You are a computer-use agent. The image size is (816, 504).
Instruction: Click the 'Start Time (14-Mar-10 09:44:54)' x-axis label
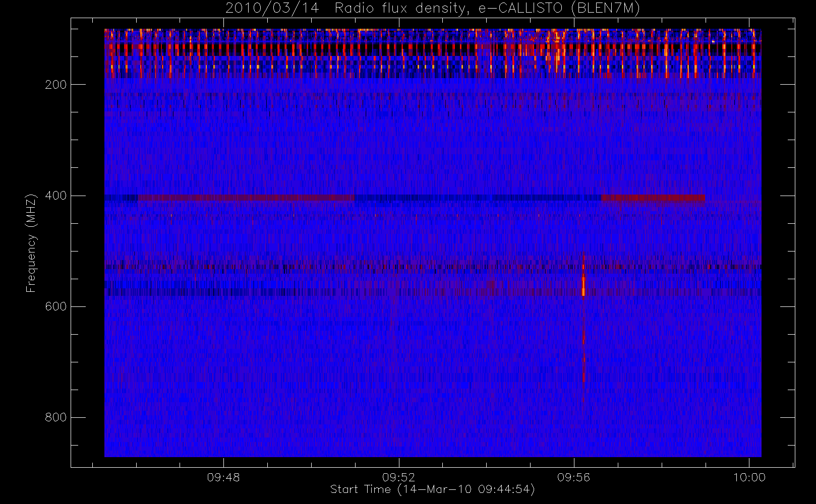tap(432, 489)
